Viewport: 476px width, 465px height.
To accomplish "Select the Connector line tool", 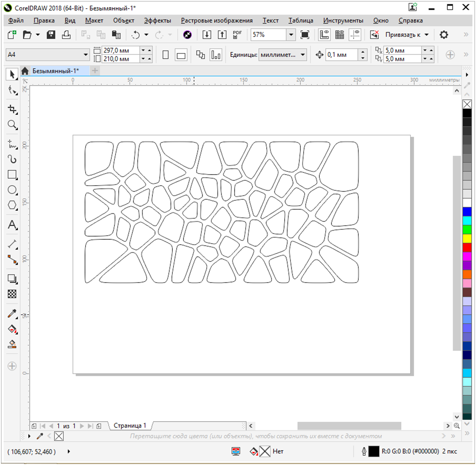I will [x=12, y=259].
